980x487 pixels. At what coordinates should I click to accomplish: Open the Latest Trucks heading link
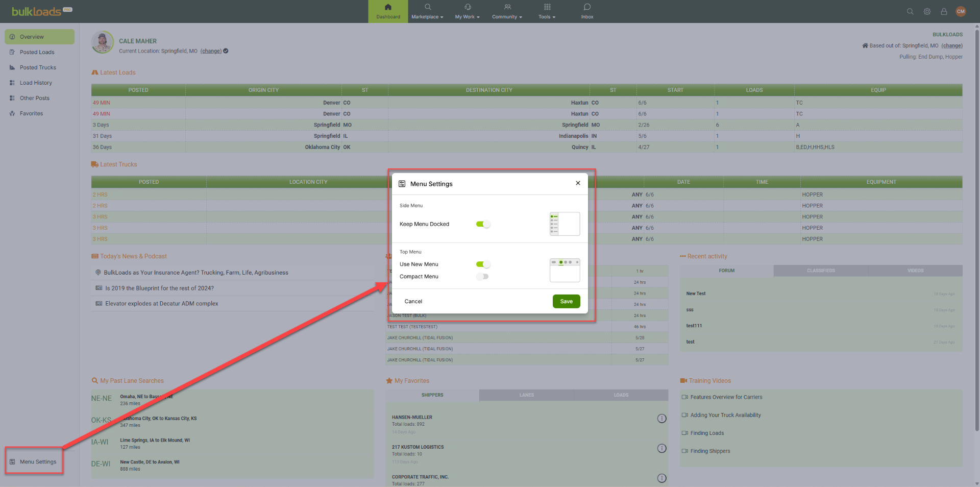[118, 164]
